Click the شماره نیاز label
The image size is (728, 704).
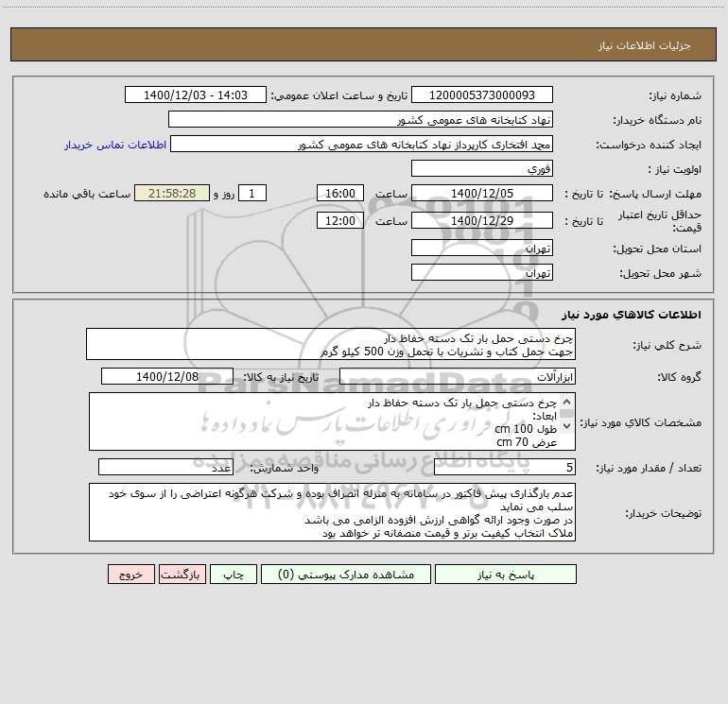pyautogui.click(x=675, y=95)
